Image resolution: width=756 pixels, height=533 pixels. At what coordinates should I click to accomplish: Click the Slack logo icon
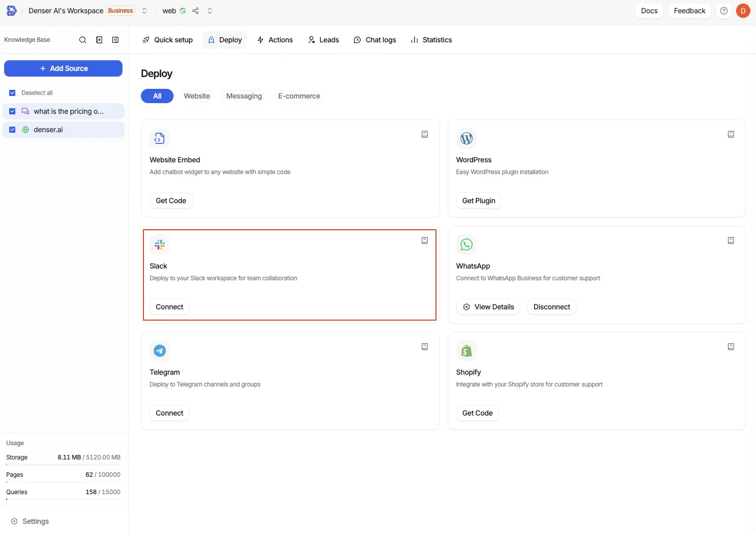160,245
